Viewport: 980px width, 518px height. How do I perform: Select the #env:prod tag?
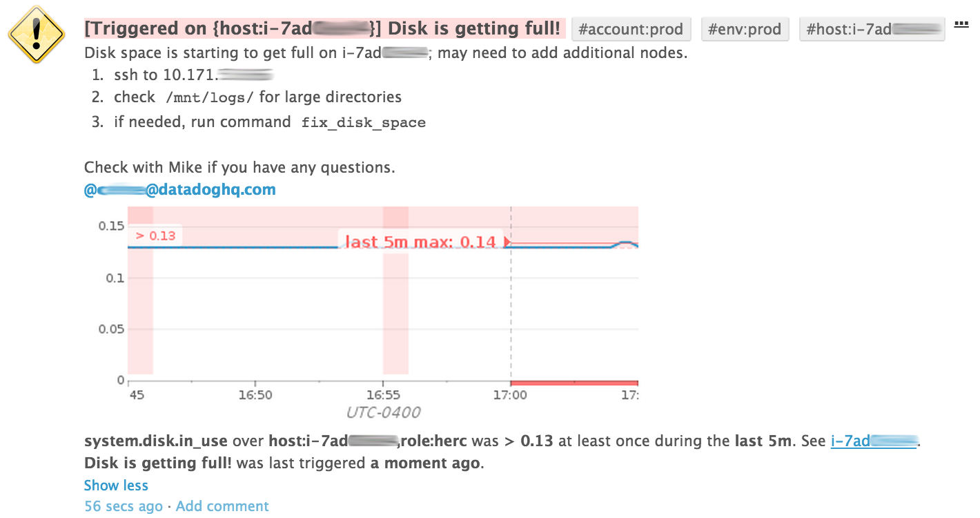(x=745, y=30)
